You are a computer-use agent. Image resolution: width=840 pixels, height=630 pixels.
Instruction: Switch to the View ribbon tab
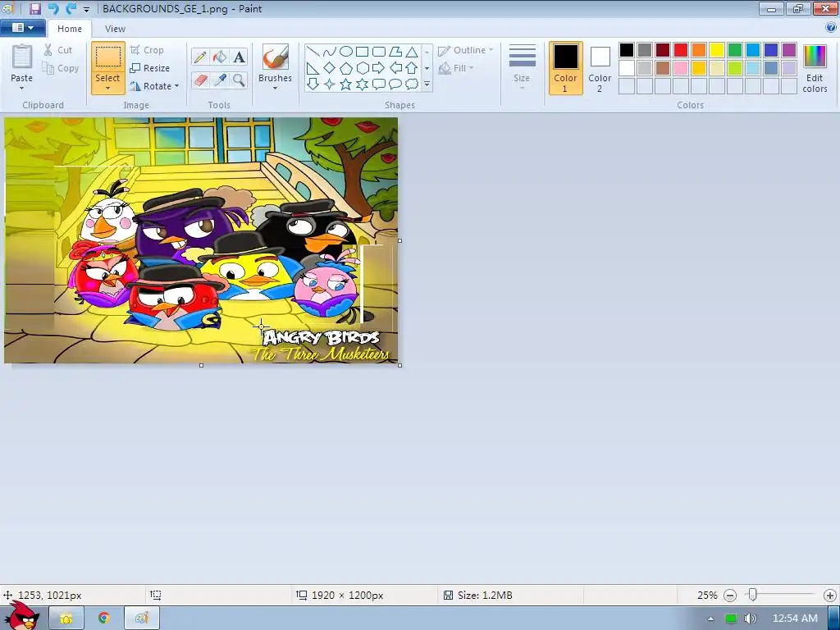click(x=115, y=29)
